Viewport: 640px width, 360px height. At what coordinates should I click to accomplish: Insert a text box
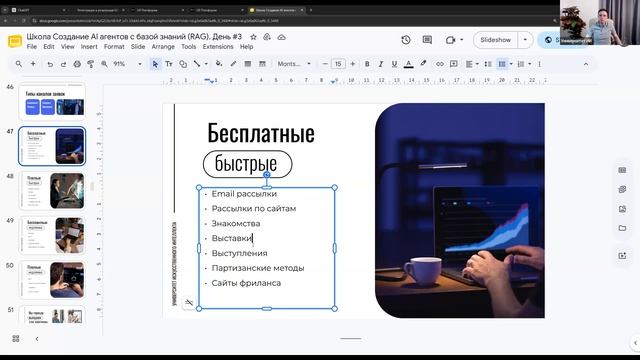(169, 64)
